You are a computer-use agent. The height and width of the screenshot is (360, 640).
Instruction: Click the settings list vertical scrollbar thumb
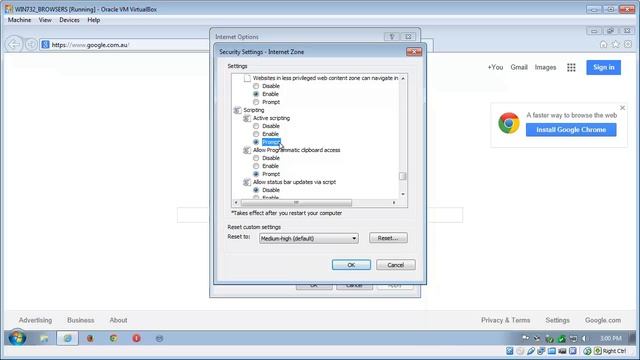403,176
